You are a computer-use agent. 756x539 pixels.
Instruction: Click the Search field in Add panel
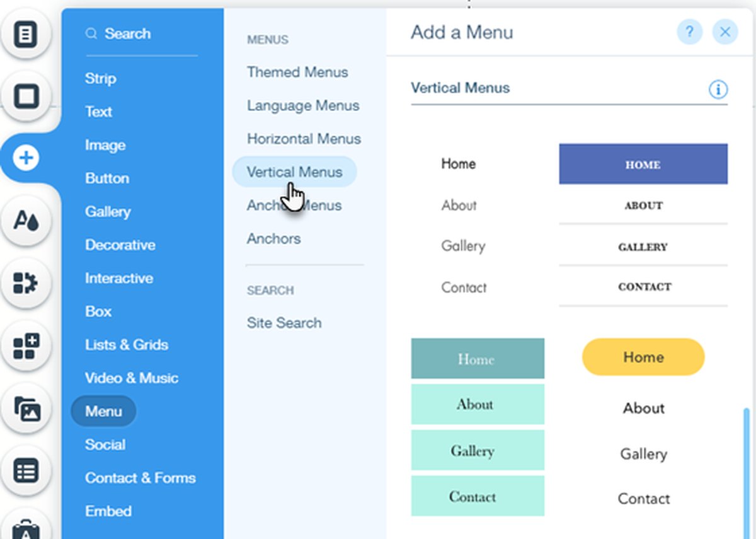[x=141, y=34]
